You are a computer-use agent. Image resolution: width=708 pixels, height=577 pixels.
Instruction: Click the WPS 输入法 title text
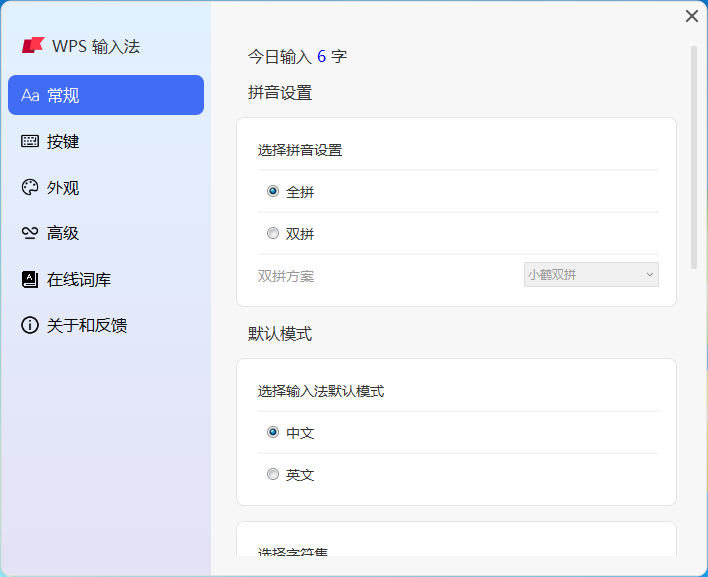96,46
